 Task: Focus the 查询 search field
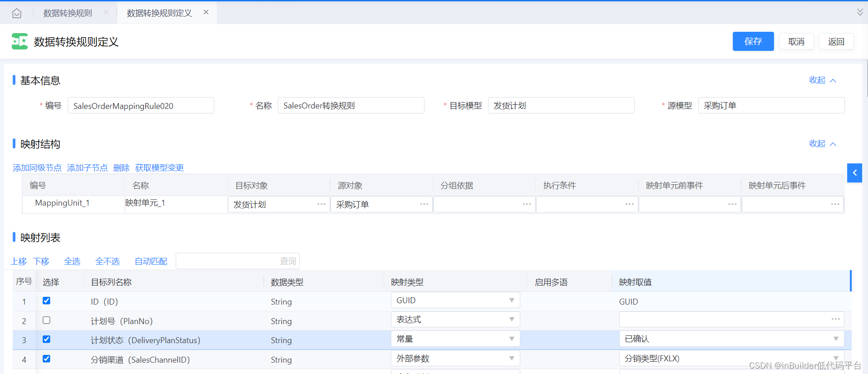[x=237, y=261]
